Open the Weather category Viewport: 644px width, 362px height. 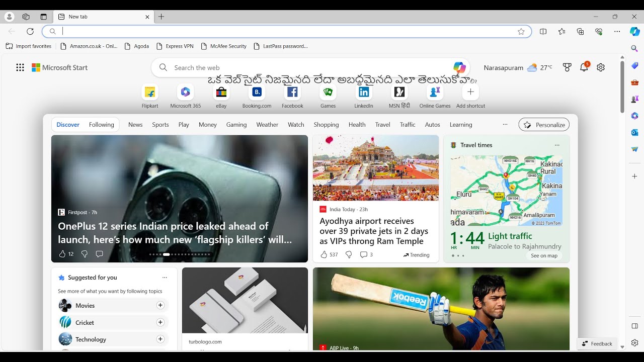click(x=267, y=125)
